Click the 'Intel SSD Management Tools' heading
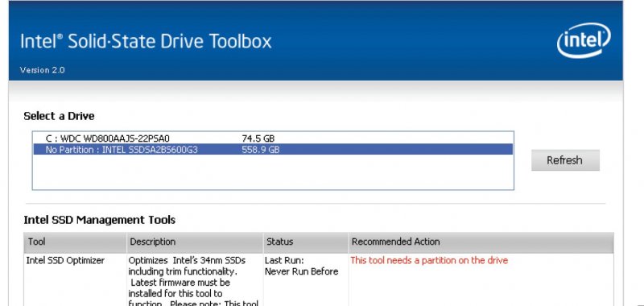The image size is (644, 306). (99, 220)
